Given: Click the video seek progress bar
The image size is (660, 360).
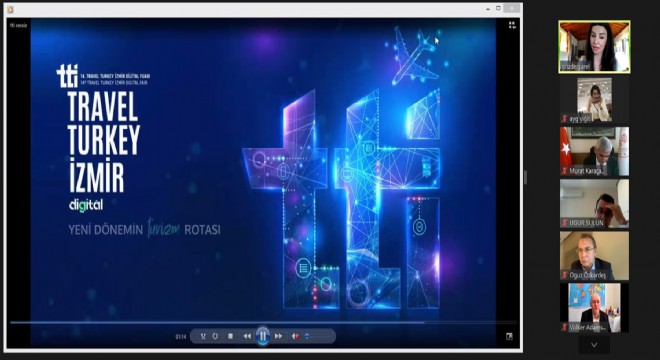Looking at the screenshot, I should tap(263, 323).
